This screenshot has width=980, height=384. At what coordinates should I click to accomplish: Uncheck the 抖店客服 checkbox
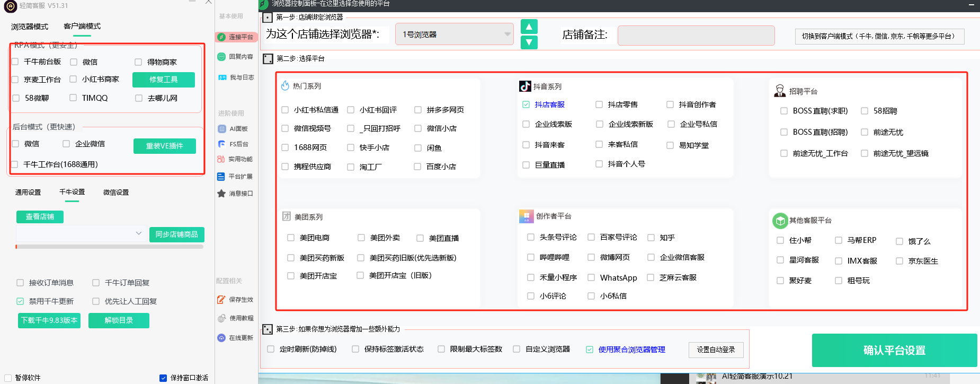[x=526, y=104]
